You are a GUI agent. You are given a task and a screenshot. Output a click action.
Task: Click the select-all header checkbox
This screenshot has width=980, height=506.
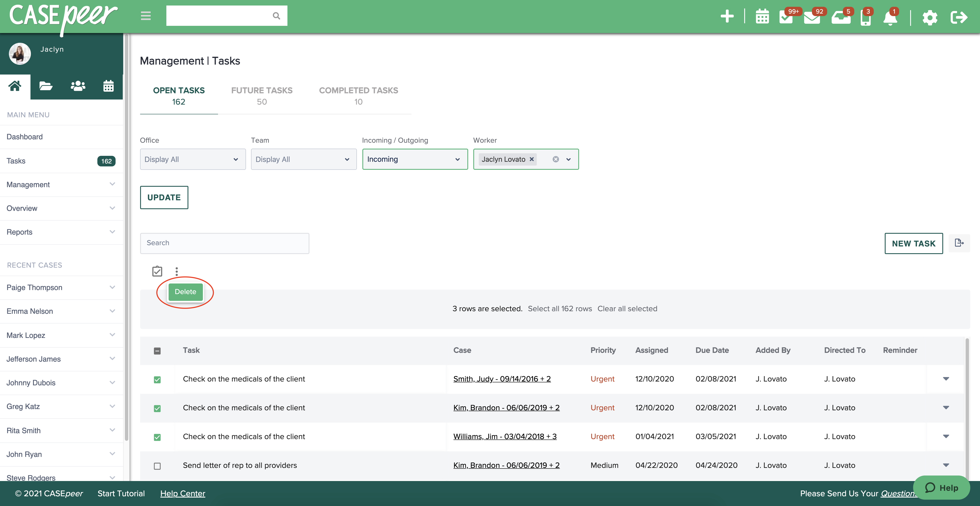[157, 350]
